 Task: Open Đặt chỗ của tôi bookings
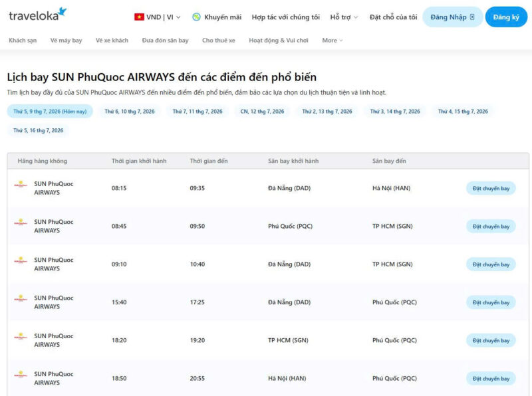click(393, 17)
